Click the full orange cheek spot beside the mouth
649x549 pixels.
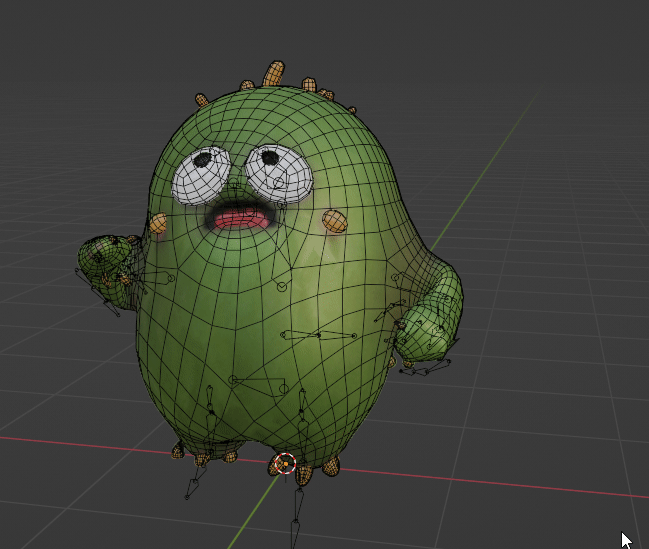(x=334, y=221)
